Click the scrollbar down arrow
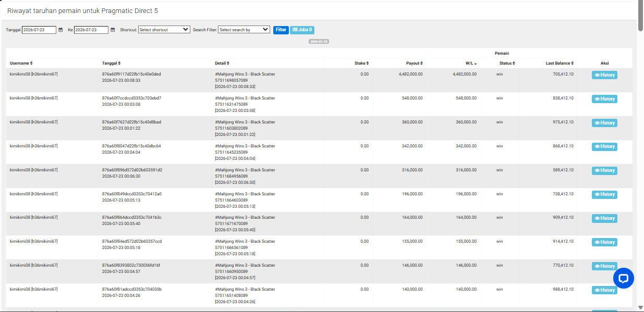Viewport: 644px width, 312px height. [x=640, y=308]
